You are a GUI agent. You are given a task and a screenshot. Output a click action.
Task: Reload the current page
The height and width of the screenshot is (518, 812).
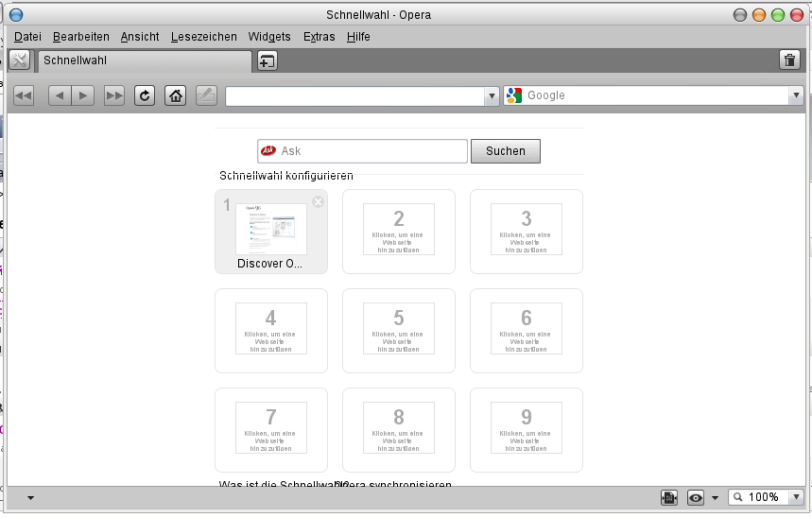click(x=145, y=95)
